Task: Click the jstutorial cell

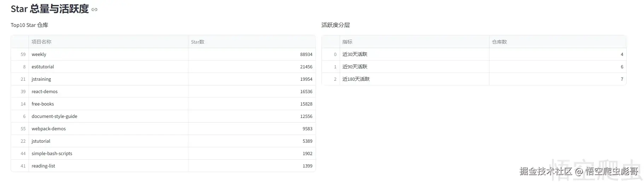Action: point(109,141)
